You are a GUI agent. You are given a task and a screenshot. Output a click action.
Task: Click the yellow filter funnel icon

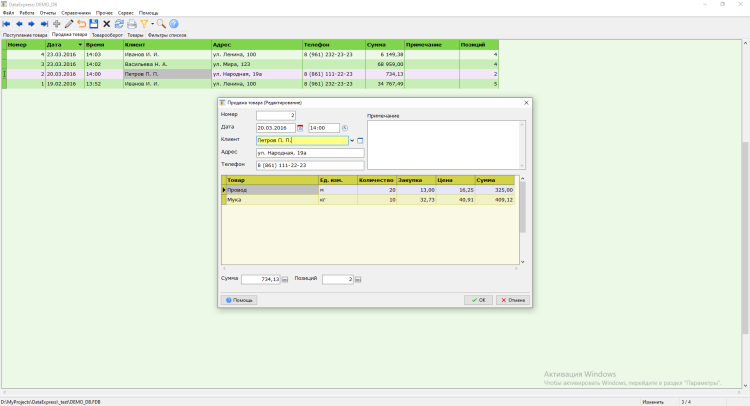click(x=144, y=24)
